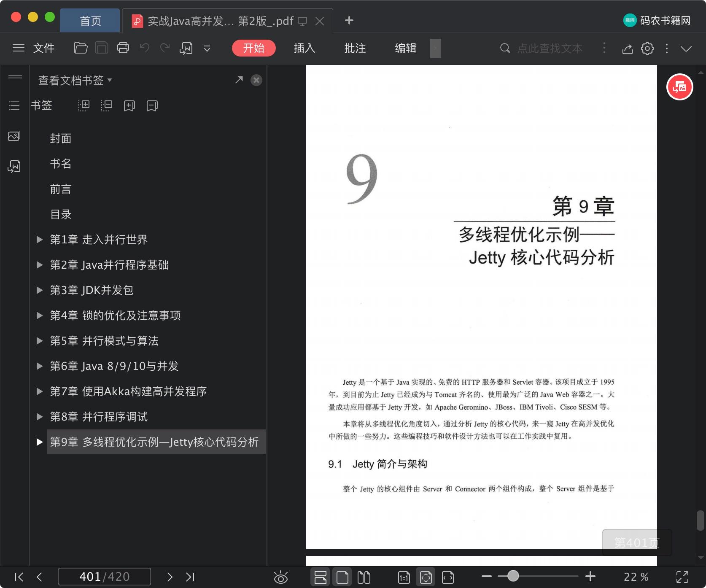
Task: Select the 书名 bookmark
Action: tap(61, 164)
